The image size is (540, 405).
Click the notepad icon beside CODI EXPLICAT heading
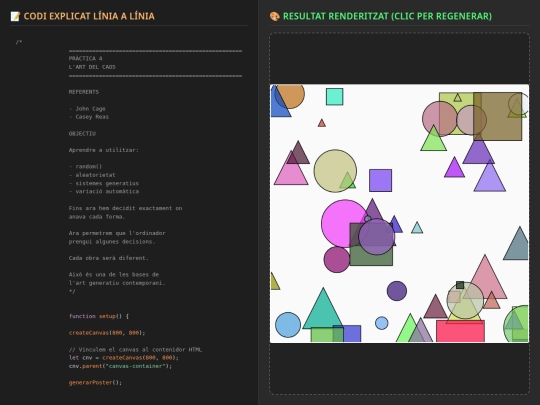click(x=15, y=16)
